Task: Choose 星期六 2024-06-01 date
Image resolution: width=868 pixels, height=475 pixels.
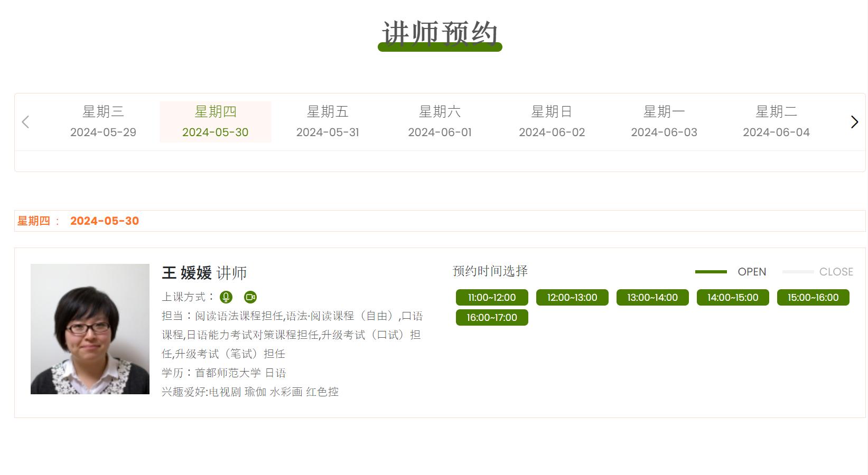Action: coord(440,122)
